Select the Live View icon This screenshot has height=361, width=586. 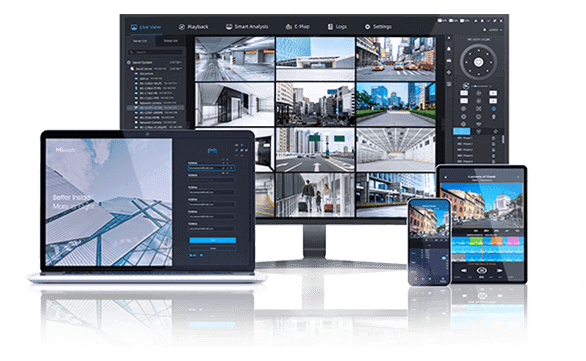pos(134,27)
